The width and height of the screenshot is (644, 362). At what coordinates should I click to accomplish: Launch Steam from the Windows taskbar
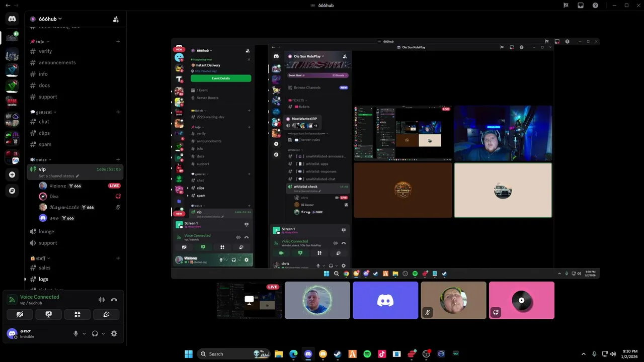point(338,354)
